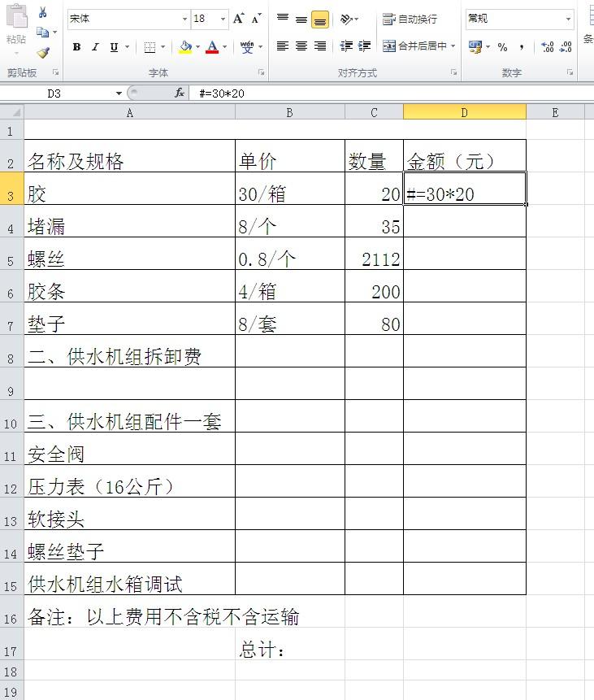Click the Select All corner button

[11, 112]
